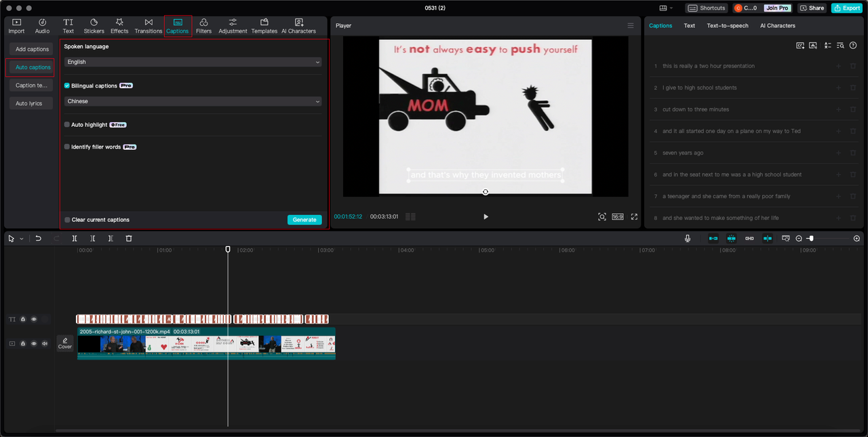Hide the video track eye icon
Screen dimensions: 868x437
[x=34, y=343]
